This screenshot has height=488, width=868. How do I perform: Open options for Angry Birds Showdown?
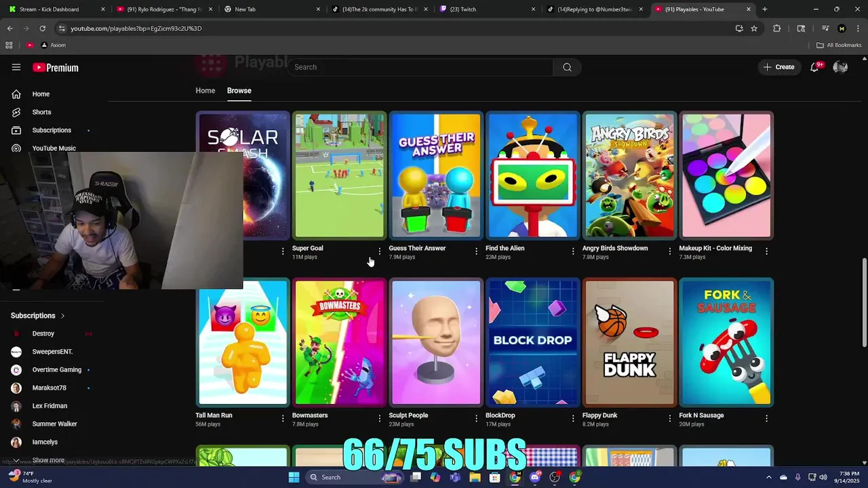point(670,251)
